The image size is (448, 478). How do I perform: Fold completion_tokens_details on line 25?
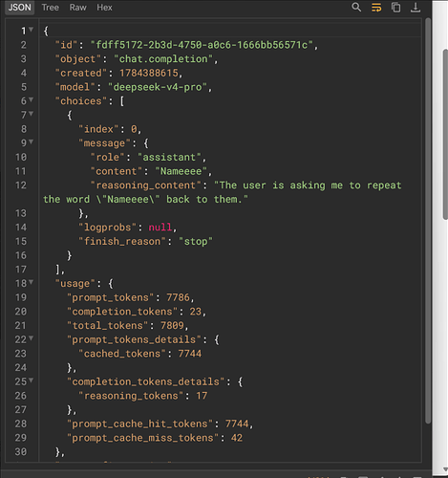[x=31, y=380]
